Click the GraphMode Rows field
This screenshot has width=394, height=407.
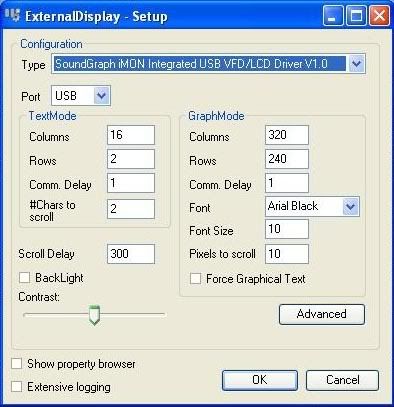[287, 159]
